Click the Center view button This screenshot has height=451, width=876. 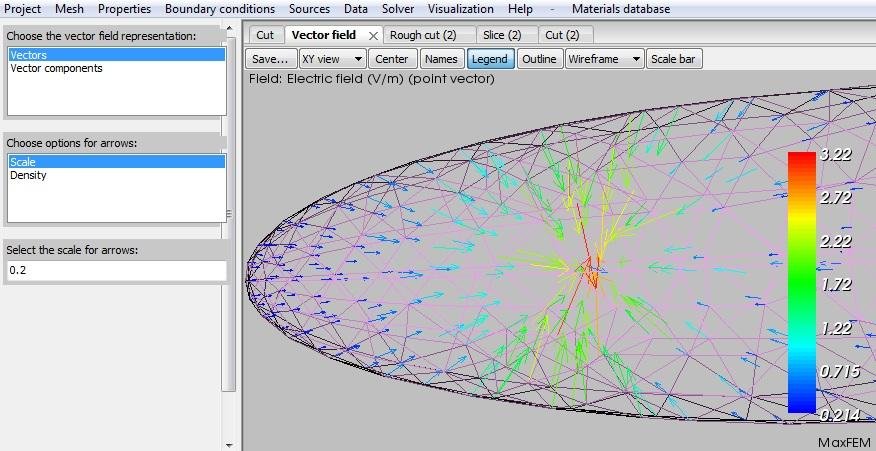(392, 59)
